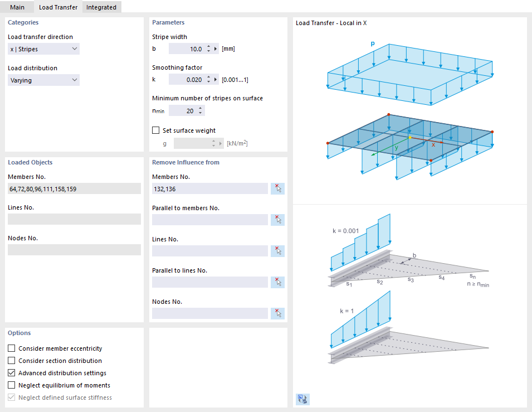The image size is (532, 412).
Task: Click the selection-arrow icon next to Lines No. removal field
Action: (277, 251)
